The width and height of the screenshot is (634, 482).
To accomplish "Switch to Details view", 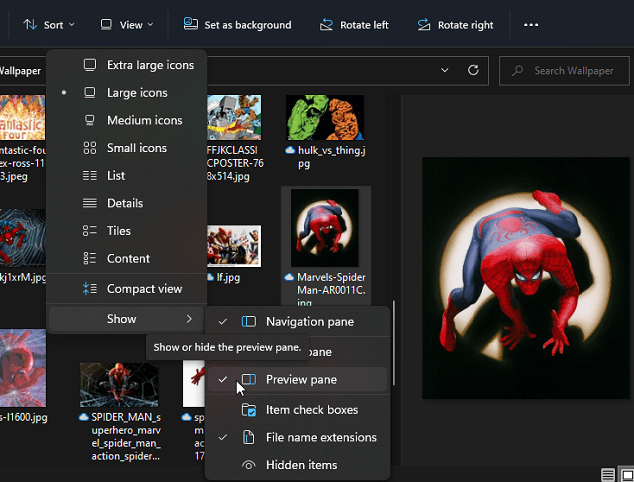I will click(x=127, y=203).
